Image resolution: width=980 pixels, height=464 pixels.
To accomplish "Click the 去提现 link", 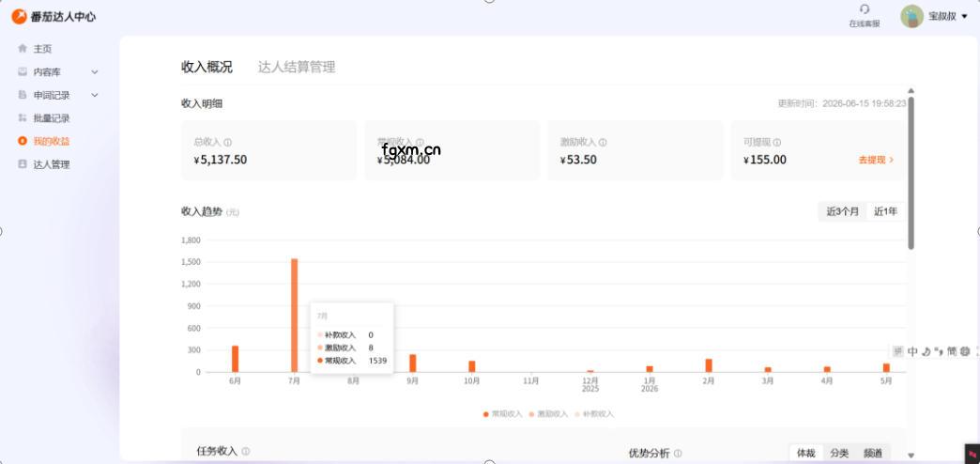I will click(x=876, y=160).
